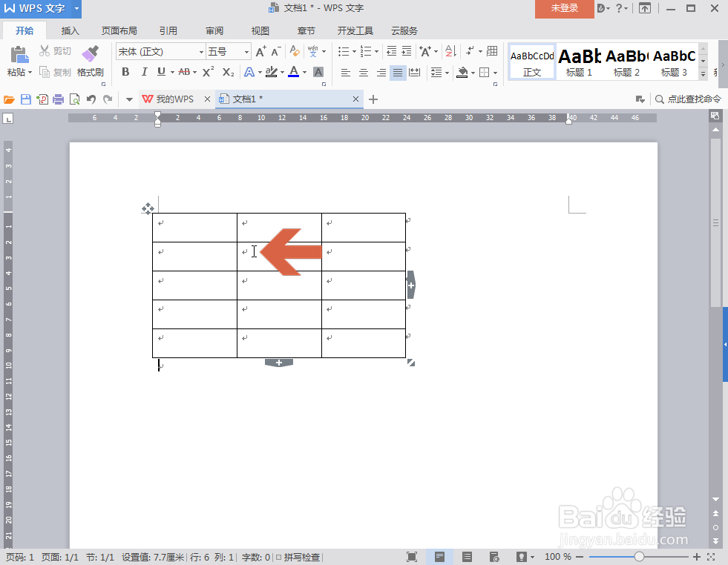Increase font size with A+ icon
The image size is (728, 565).
(261, 51)
